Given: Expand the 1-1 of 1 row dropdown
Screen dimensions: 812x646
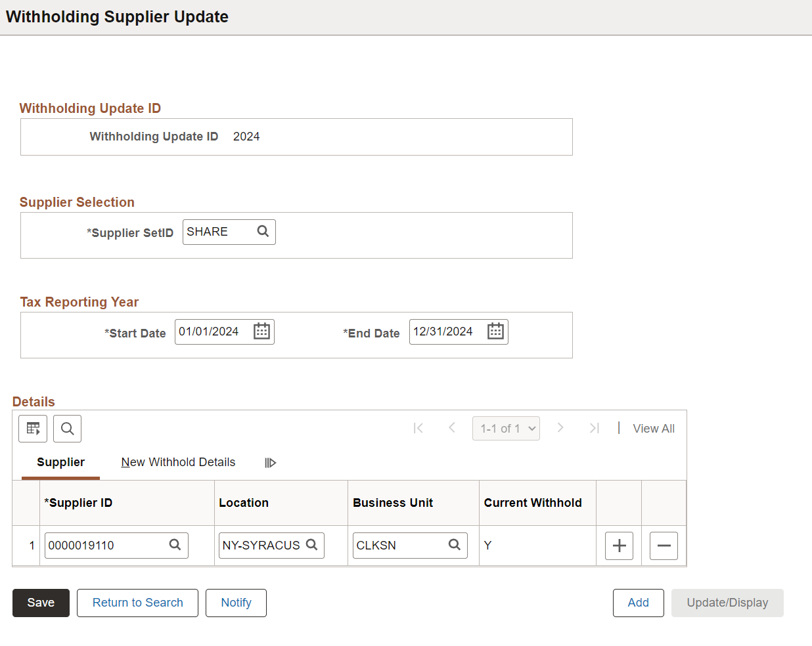Looking at the screenshot, I should point(506,429).
